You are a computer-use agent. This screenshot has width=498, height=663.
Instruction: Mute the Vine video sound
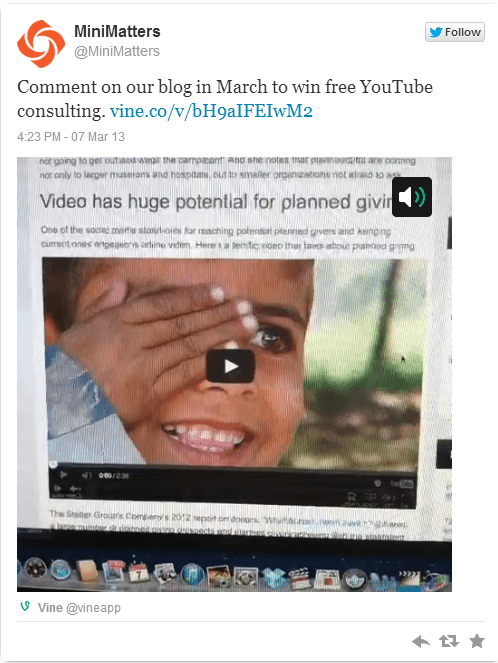point(412,197)
